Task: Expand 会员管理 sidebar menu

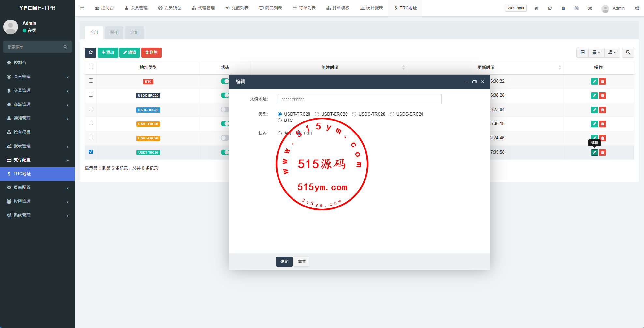Action: coord(37,77)
